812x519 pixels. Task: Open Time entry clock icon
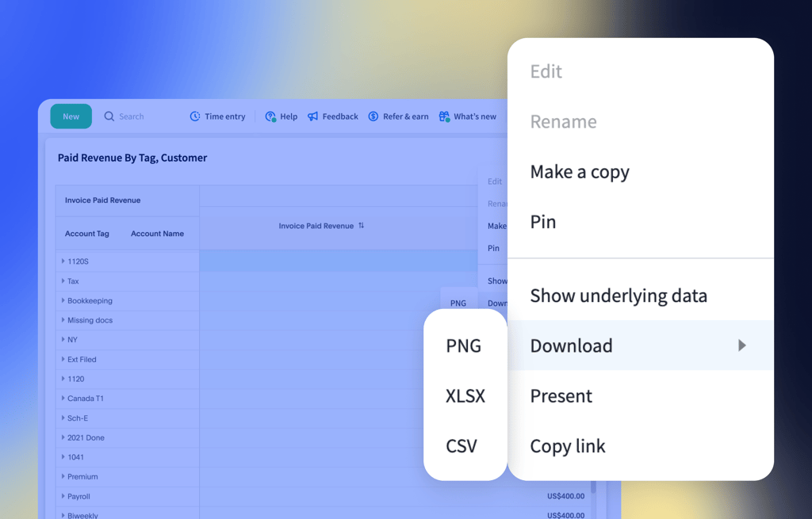pos(195,116)
